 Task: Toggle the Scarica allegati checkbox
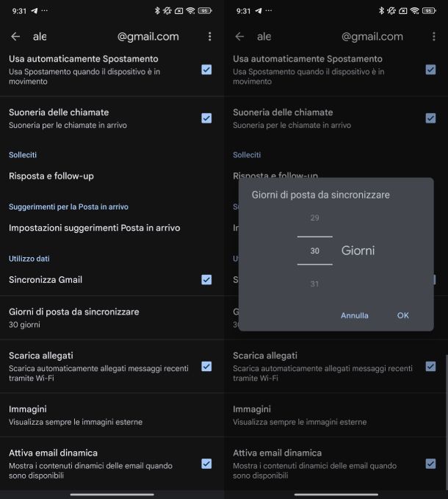(x=206, y=366)
